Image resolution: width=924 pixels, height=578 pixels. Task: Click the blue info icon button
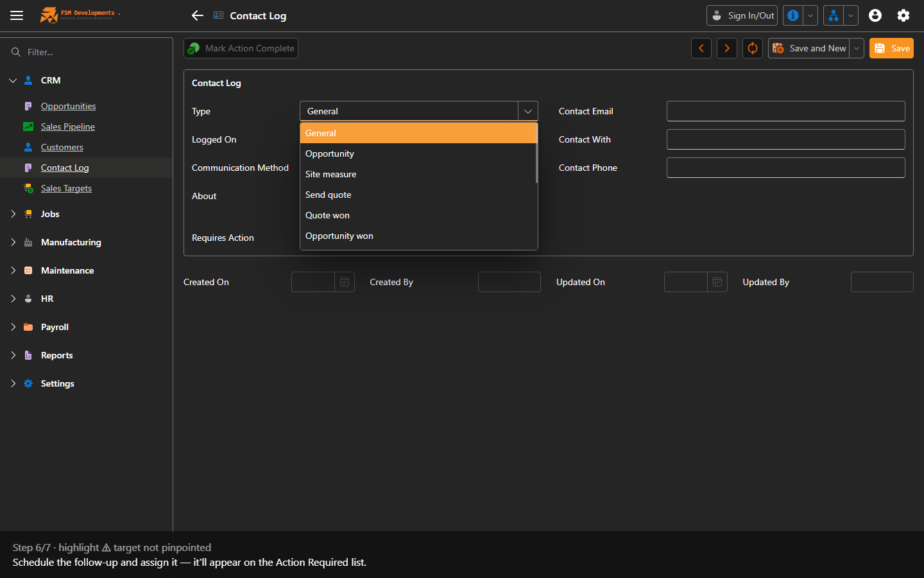coord(793,15)
